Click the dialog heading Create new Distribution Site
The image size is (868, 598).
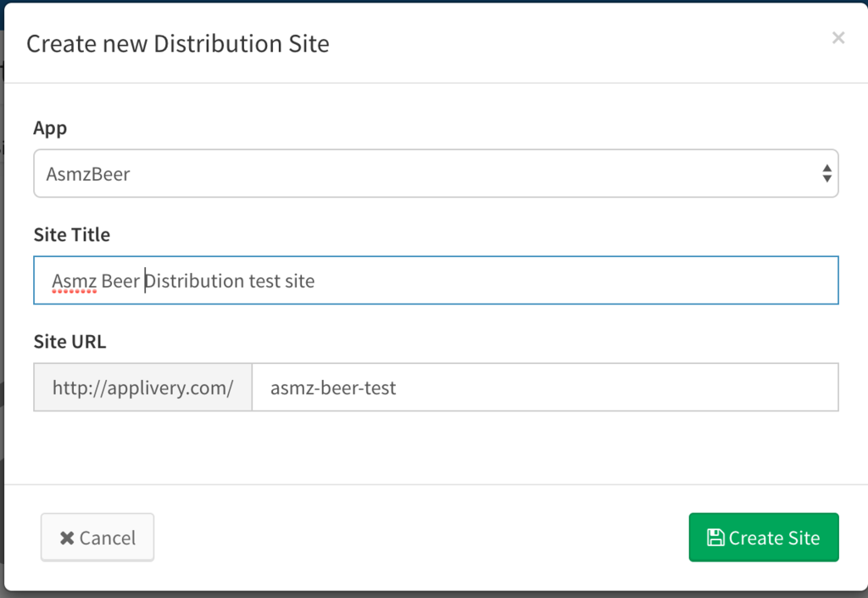coord(178,44)
